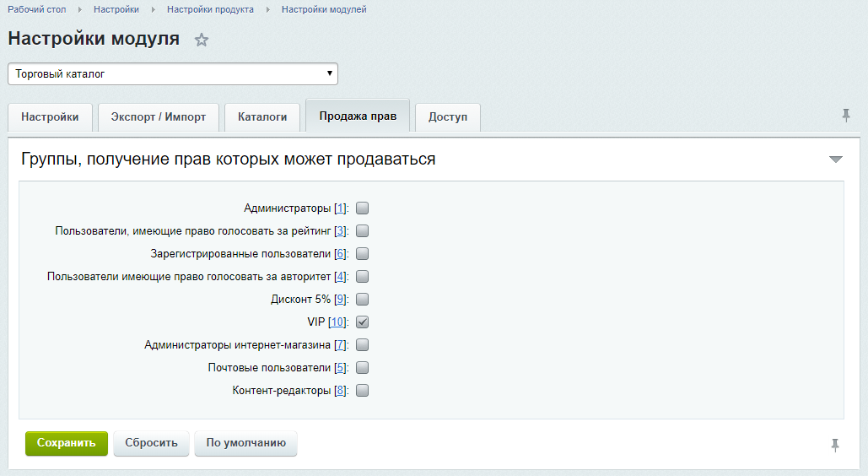Screen dimensions: 868x476
Task: Check the авторитет voting users [4] checkbox
Action: pos(362,277)
